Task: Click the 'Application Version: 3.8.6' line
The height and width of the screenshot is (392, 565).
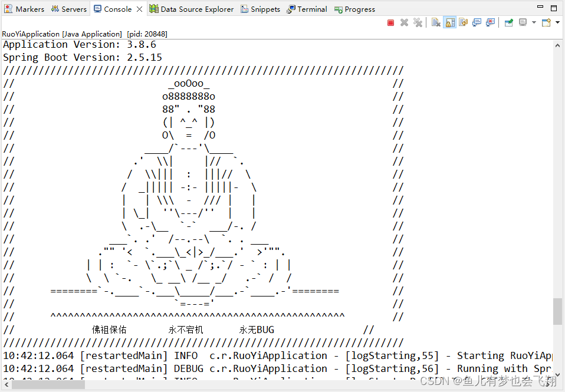Action: [80, 45]
